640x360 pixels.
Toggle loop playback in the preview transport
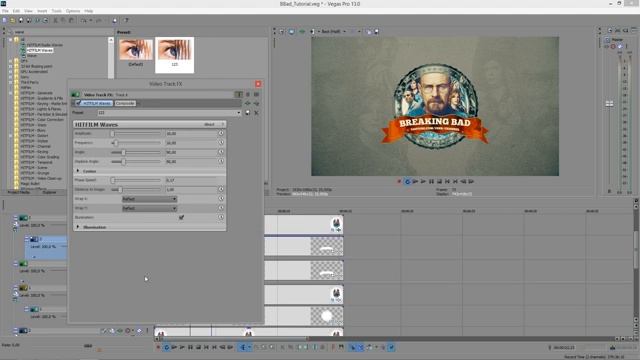(407, 182)
